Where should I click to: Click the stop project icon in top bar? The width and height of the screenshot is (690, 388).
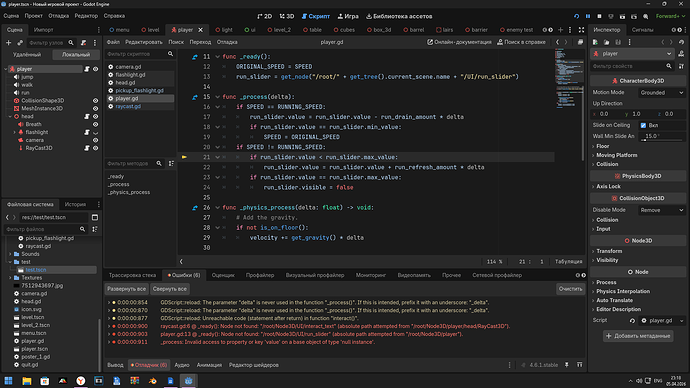click(599, 16)
